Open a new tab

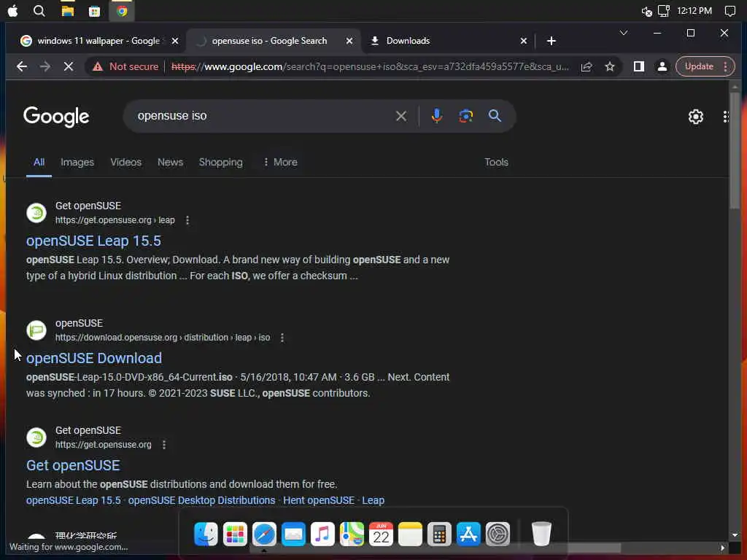[551, 41]
